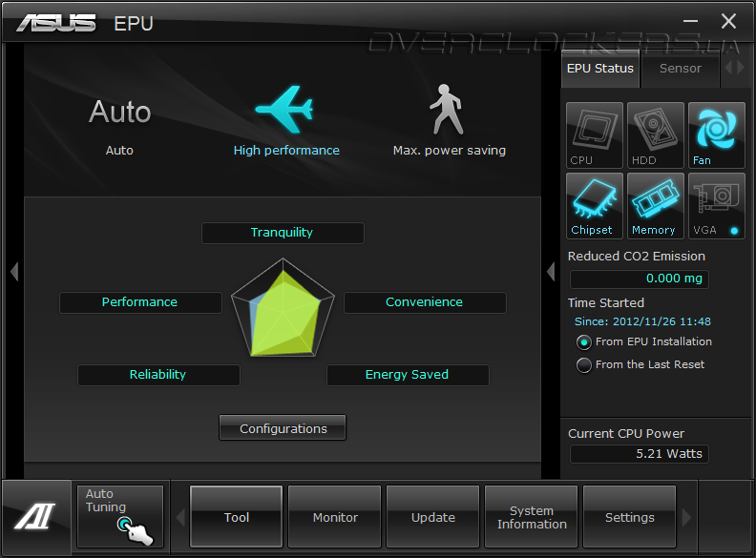Switch to the EPU Status tab
756x558 pixels.
coord(600,69)
